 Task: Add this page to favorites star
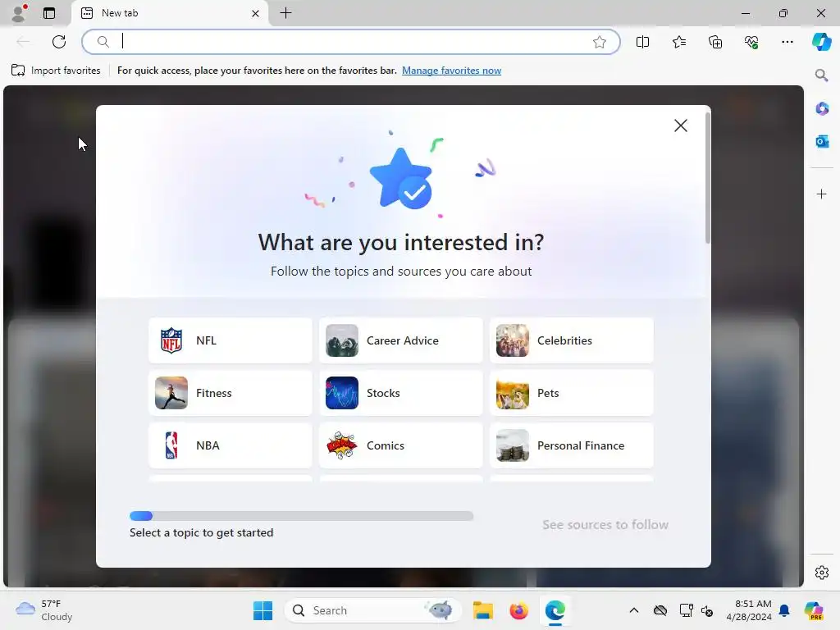coord(600,42)
